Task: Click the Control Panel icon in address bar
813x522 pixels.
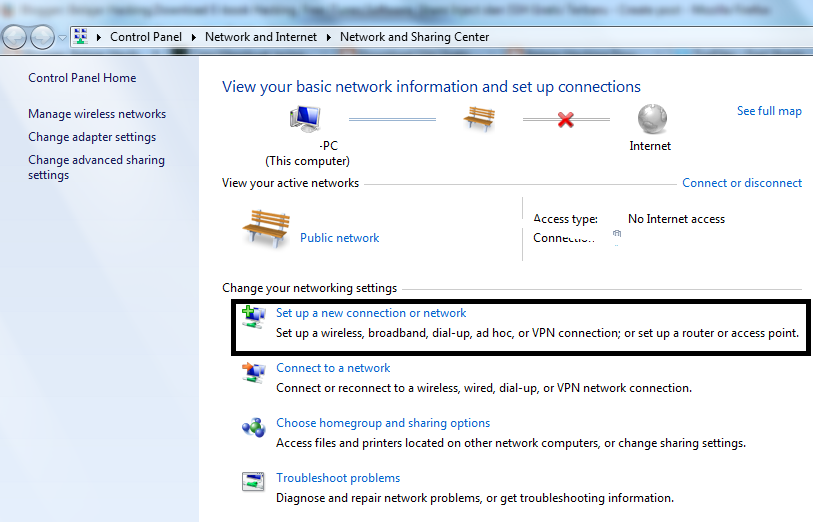Action: 80,37
